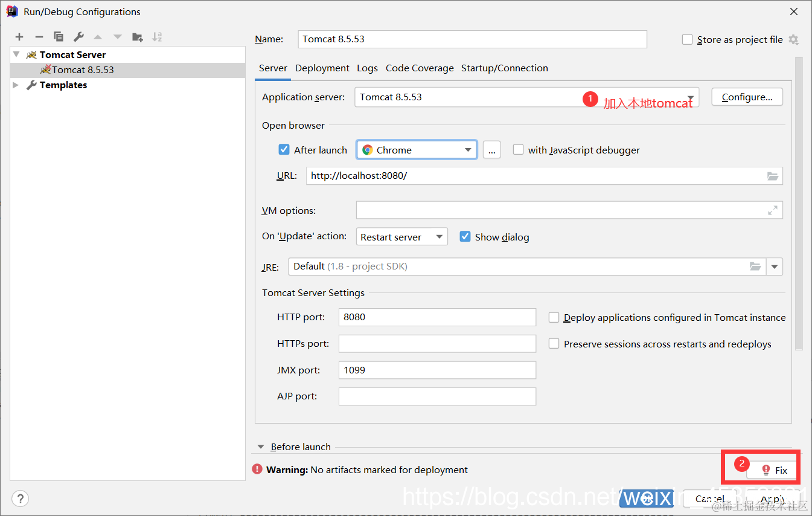
Task: Expand Templates tree node
Action: tap(16, 85)
